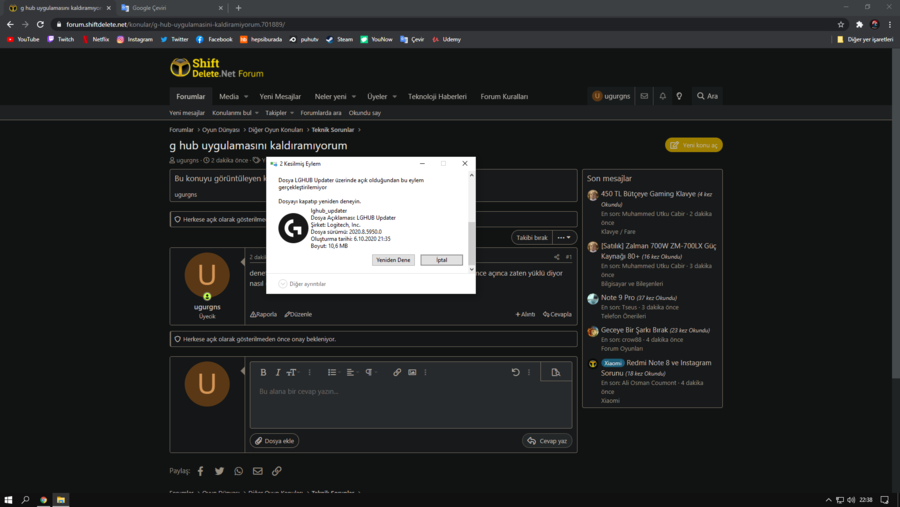Open File Explorer from the taskbar
Image resolution: width=900 pixels, height=507 pixels.
pos(60,500)
